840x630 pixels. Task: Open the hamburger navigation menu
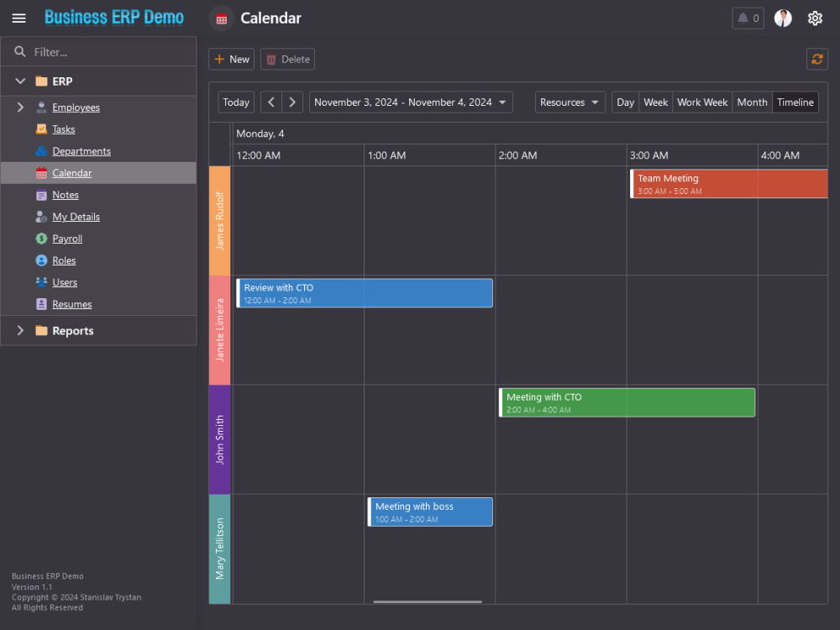[x=18, y=18]
